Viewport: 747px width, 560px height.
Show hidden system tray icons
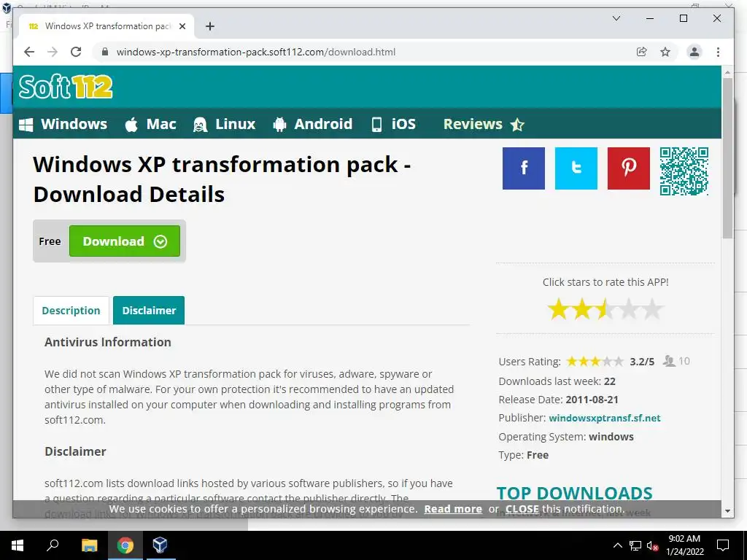pyautogui.click(x=617, y=545)
